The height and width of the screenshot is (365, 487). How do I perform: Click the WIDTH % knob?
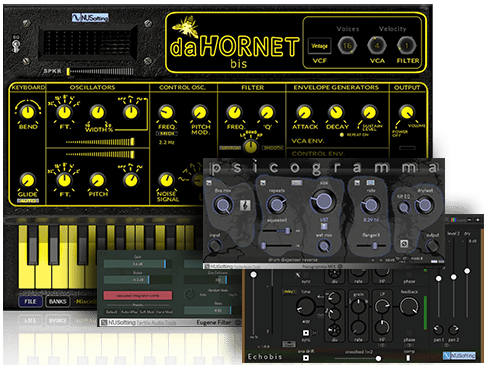tap(98, 112)
